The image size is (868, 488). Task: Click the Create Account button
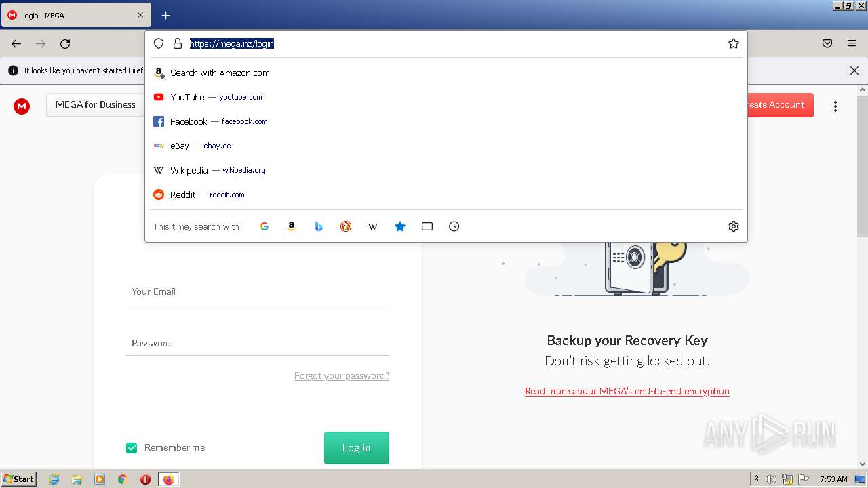click(778, 104)
